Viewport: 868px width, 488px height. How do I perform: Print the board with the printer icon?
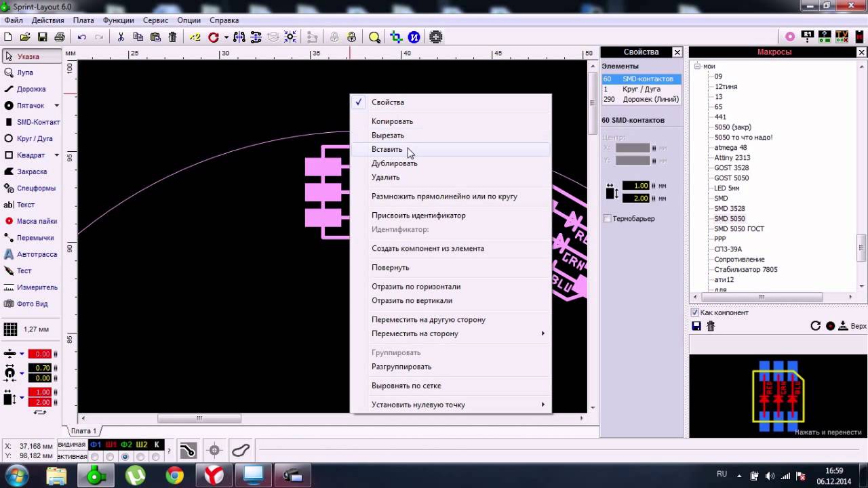coord(60,37)
